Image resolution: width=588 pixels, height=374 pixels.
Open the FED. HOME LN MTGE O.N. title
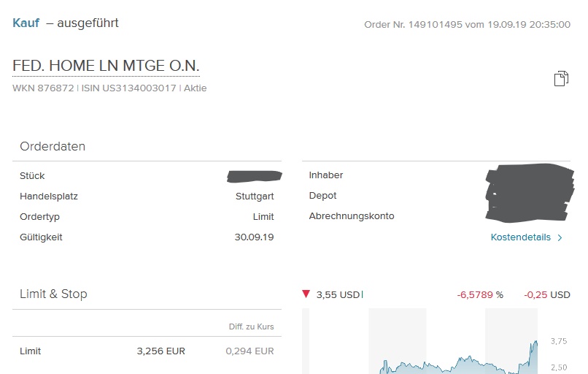[x=106, y=66]
